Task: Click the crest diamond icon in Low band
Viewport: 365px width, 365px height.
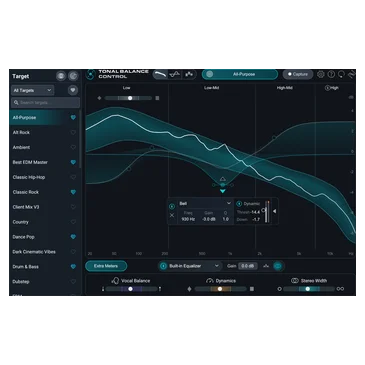Action: (99, 98)
